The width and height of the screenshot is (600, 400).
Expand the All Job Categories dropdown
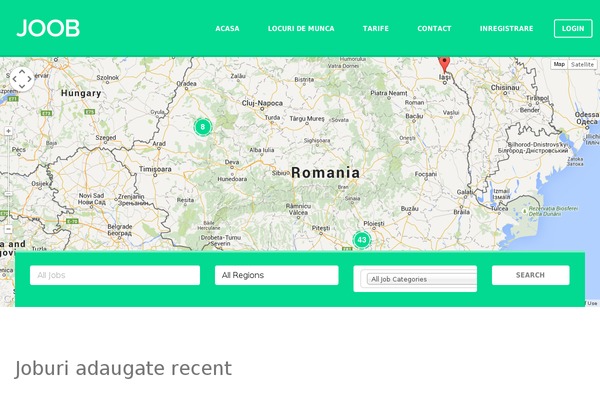422,279
